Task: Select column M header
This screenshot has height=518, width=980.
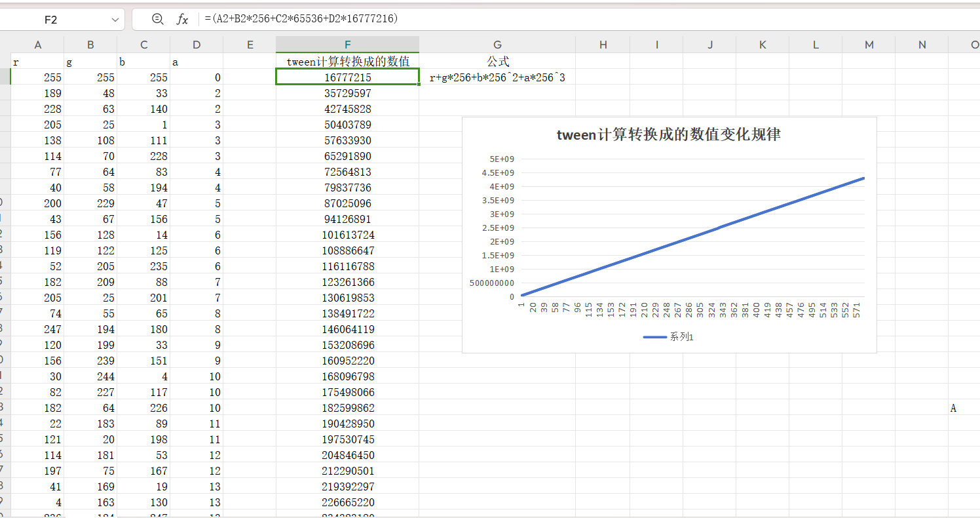Action: click(869, 45)
